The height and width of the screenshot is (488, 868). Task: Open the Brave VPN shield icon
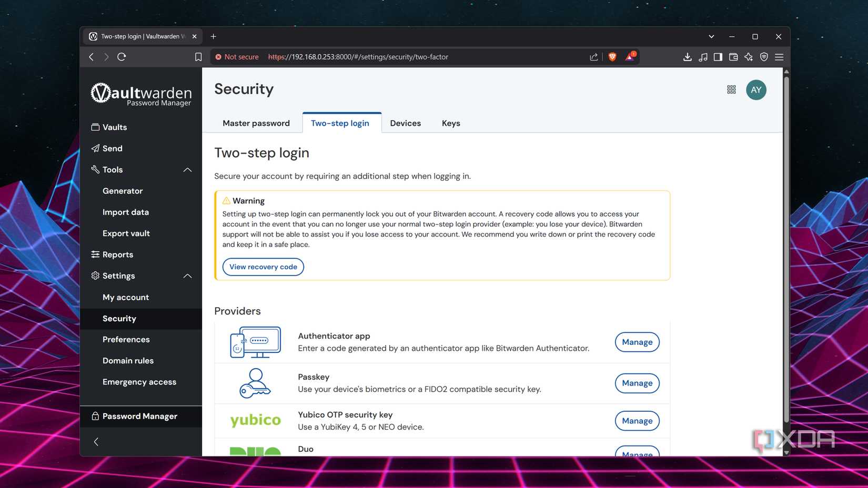point(764,57)
